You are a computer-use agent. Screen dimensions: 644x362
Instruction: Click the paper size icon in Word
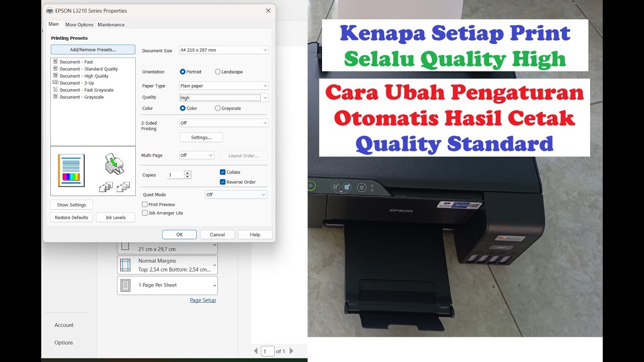pos(125,246)
